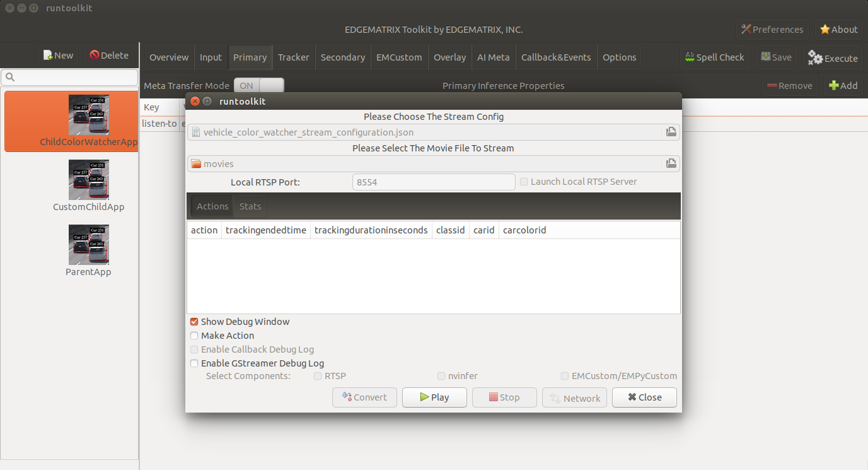Toggle the nvinfer component checkbox
868x470 pixels.
441,376
